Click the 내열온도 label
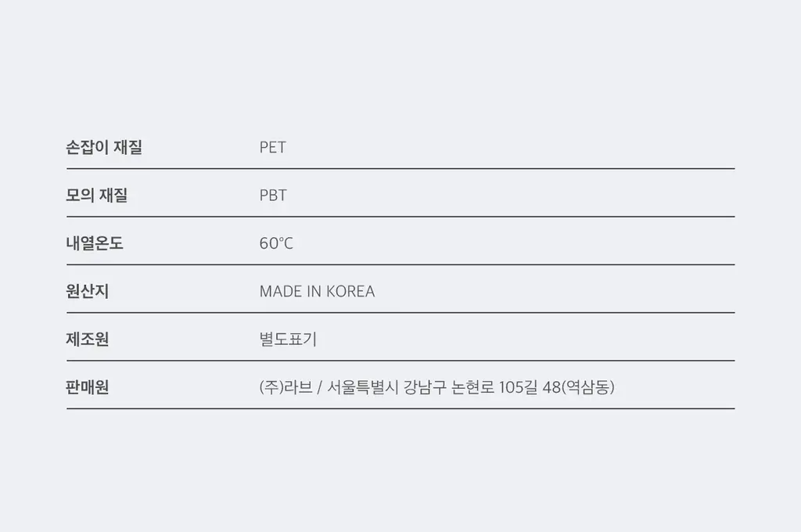Screen dimensions: 801x532 click(95, 243)
